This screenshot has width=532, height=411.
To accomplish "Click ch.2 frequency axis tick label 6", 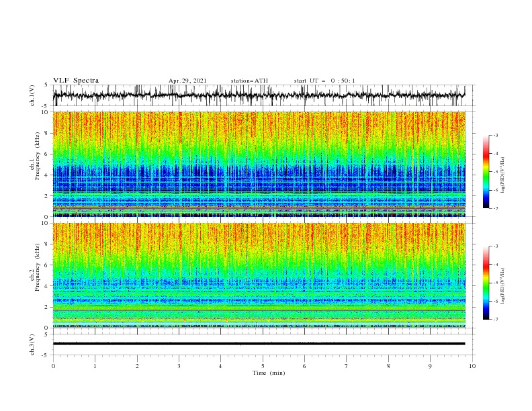I will (46, 265).
